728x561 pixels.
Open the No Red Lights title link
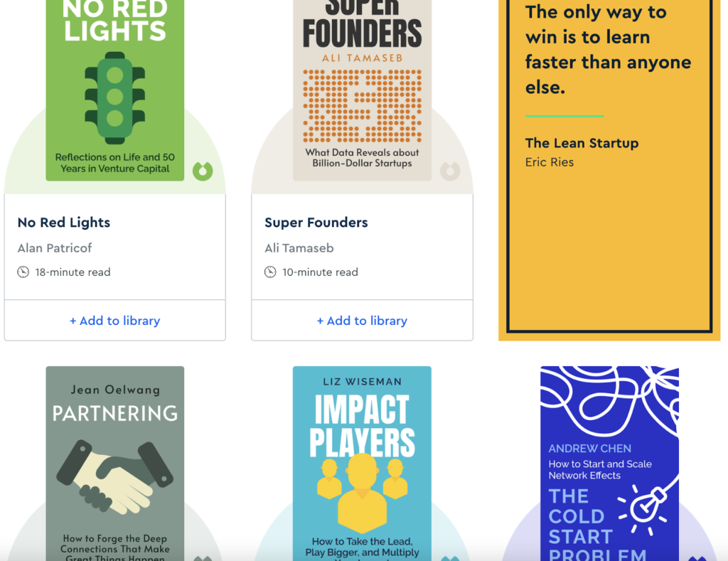coord(64,223)
